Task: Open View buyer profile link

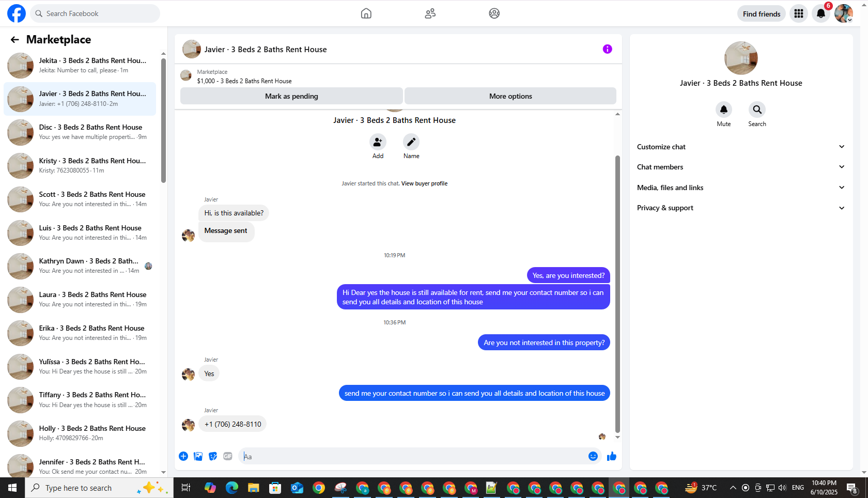Action: [x=424, y=183]
